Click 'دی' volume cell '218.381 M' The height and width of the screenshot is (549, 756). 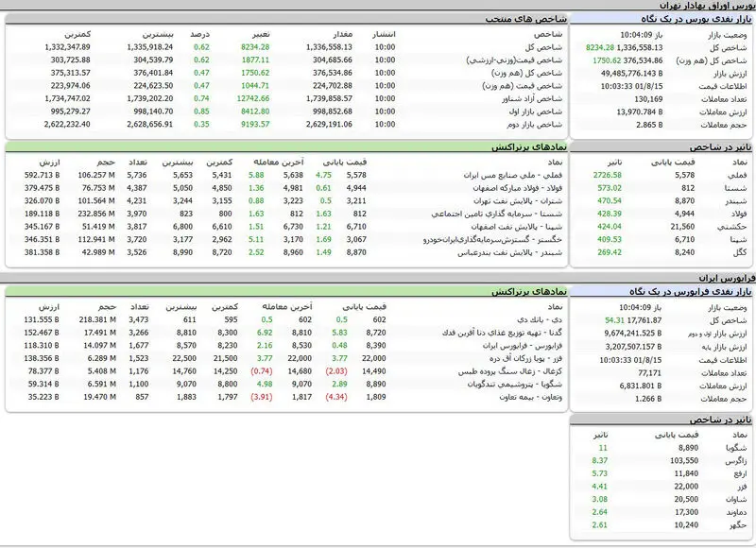pyautogui.click(x=97, y=319)
